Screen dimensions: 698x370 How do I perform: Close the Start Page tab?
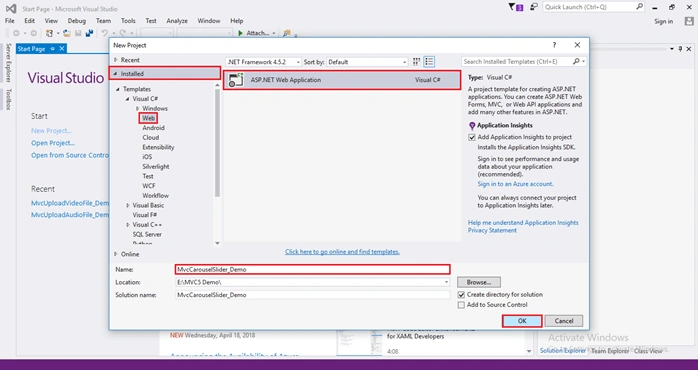tap(62, 49)
